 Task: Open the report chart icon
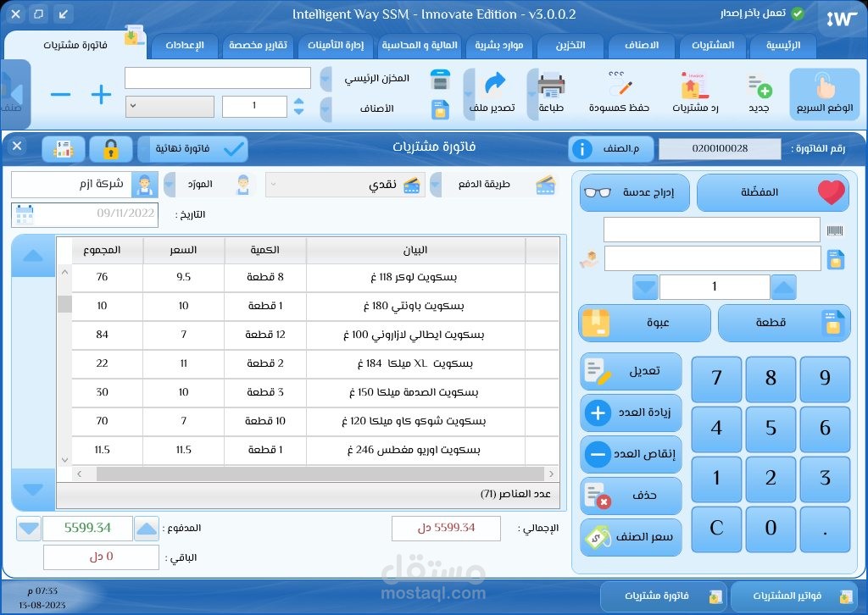pos(64,149)
